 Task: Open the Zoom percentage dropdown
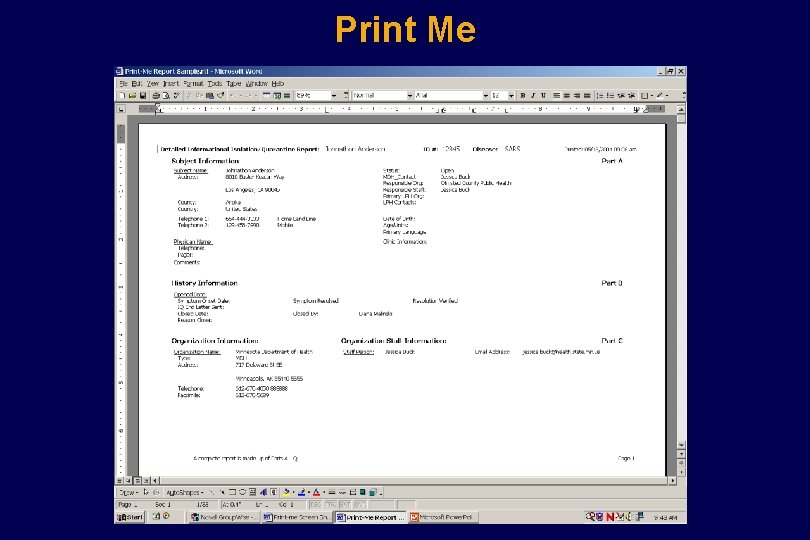point(333,96)
